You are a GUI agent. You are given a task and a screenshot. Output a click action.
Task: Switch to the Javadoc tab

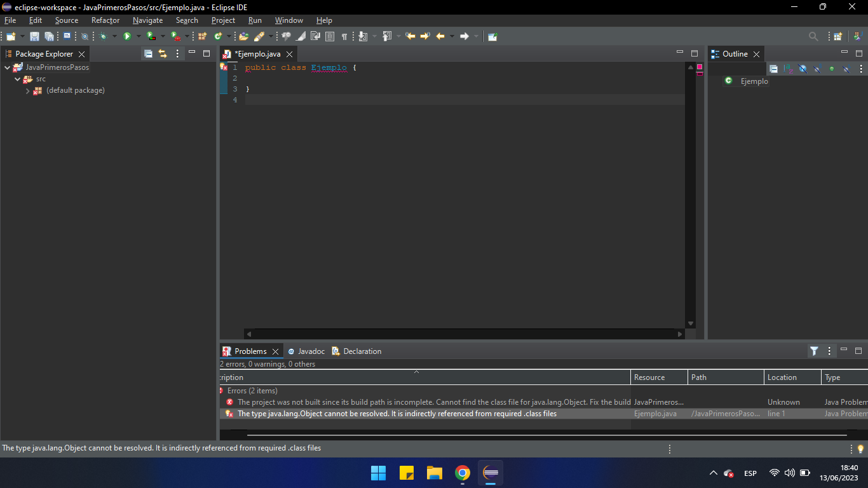tap(306, 351)
